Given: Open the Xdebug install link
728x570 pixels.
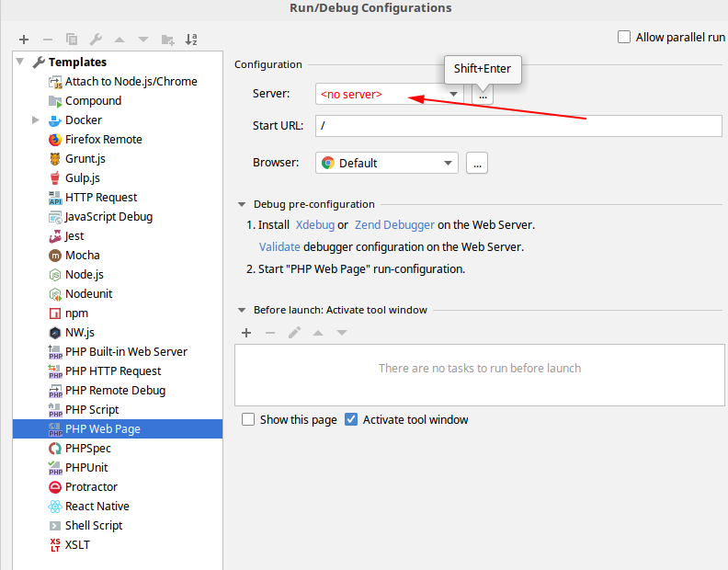Looking at the screenshot, I should pos(314,225).
